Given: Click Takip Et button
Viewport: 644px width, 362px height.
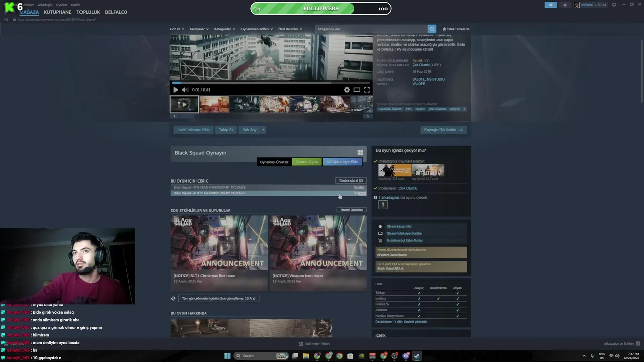Looking at the screenshot, I should click(x=226, y=130).
